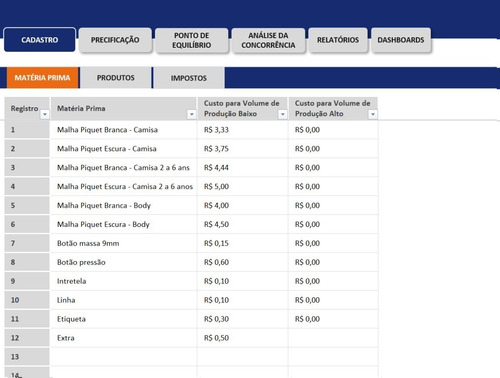Go to PONTO DE EQUILÍBRIO tab
Screen dimensions: 500x378
[x=192, y=40]
